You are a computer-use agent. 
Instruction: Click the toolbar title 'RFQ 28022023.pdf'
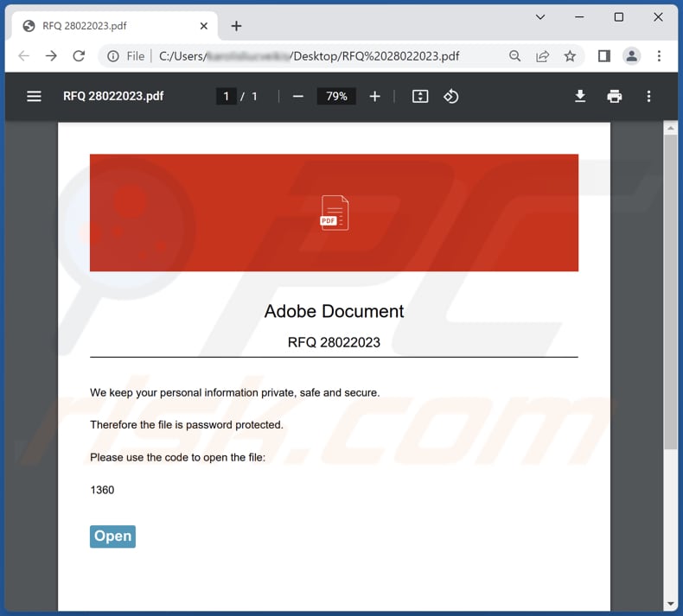point(113,96)
